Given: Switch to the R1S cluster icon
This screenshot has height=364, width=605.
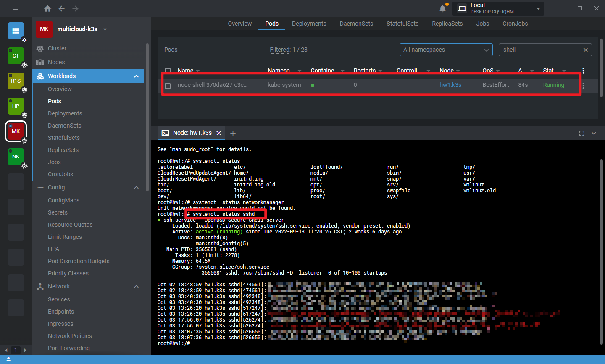Looking at the screenshot, I should (16, 81).
